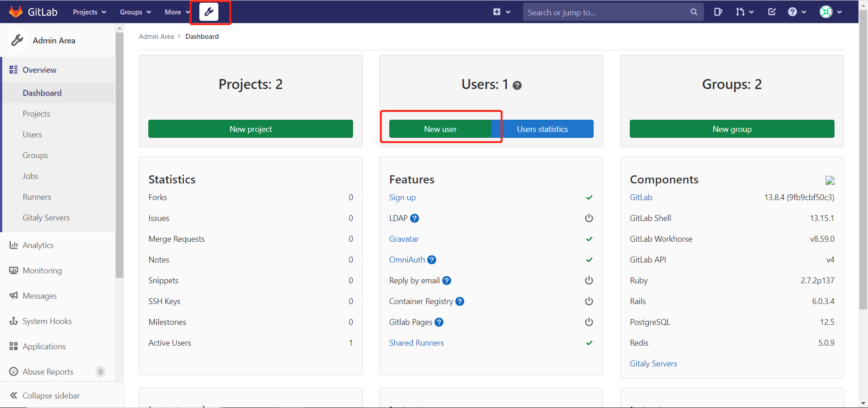
Task: Open the Gitaly Servers link in Components
Action: click(x=653, y=364)
